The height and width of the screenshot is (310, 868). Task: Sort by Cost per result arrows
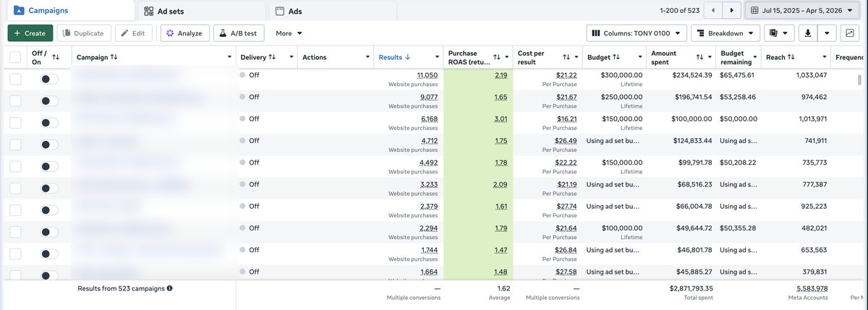566,57
